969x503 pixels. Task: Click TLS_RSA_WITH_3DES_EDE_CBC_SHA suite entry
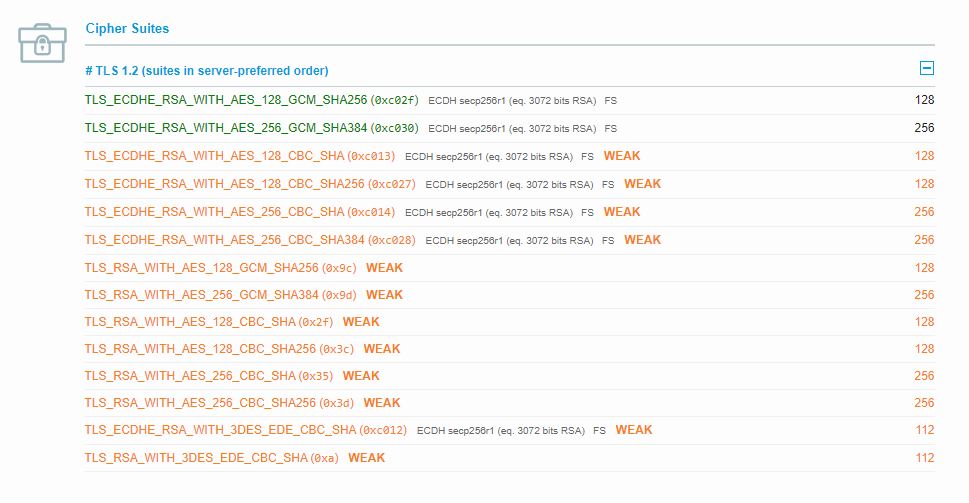(x=196, y=458)
